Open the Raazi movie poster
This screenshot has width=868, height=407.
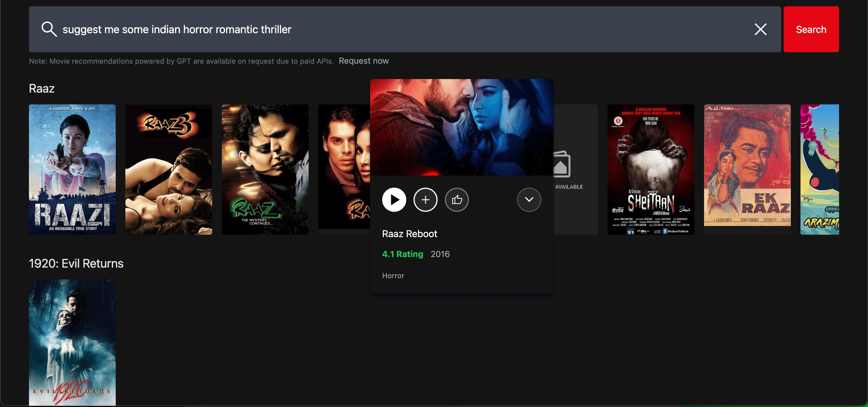(x=72, y=169)
